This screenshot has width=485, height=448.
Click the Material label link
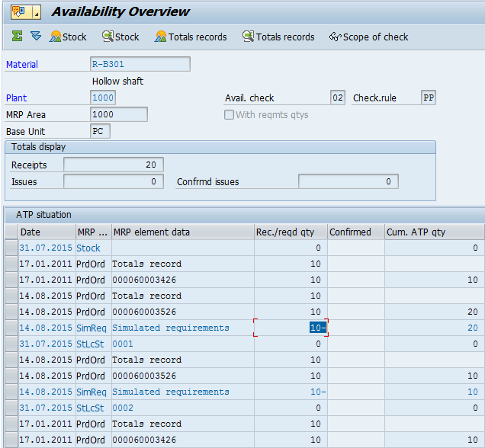22,64
